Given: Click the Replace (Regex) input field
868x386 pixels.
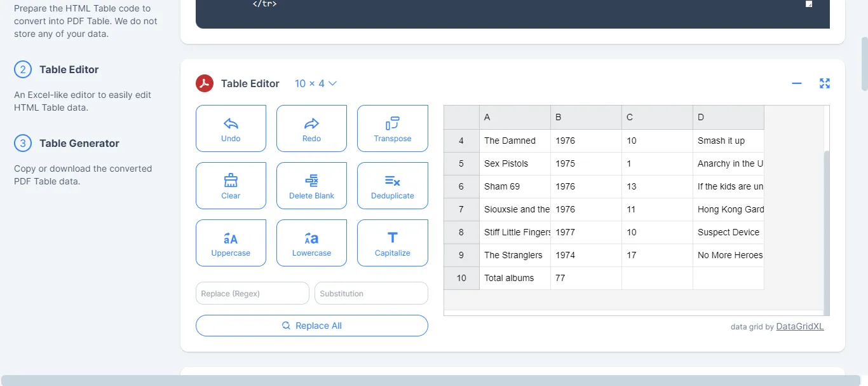Looking at the screenshot, I should coord(252,293).
